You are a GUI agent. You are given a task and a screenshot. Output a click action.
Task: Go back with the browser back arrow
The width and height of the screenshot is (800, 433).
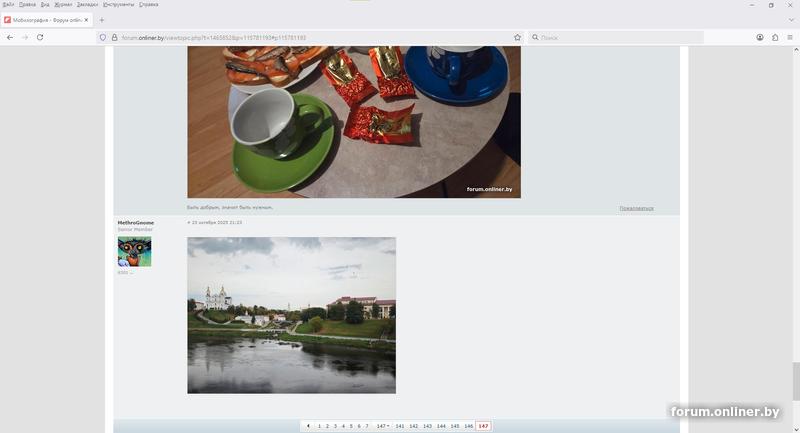coord(10,37)
